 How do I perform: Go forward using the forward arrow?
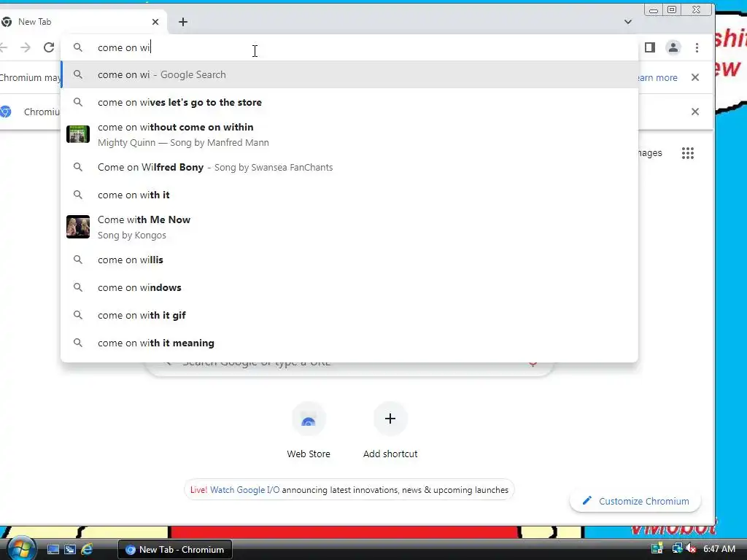(x=26, y=47)
